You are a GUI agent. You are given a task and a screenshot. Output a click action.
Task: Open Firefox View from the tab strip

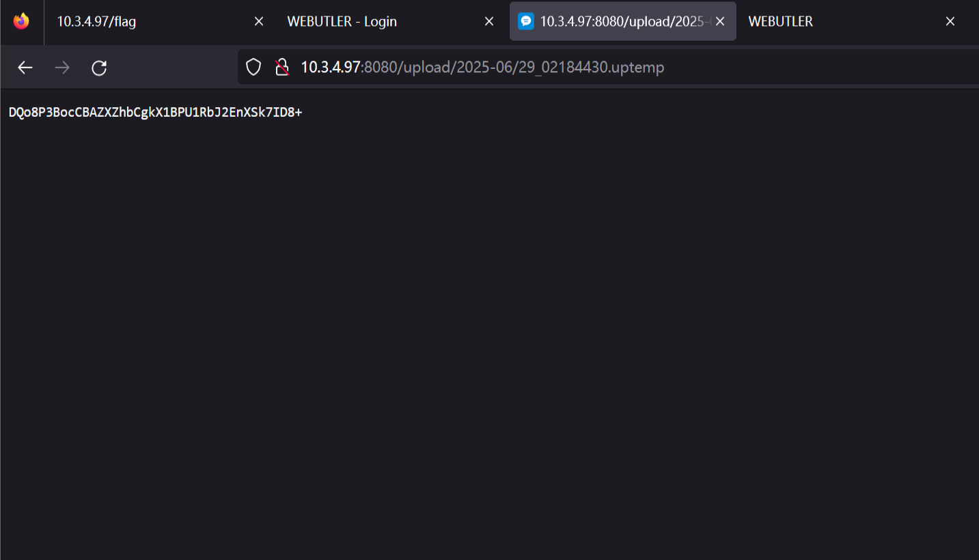tap(21, 21)
